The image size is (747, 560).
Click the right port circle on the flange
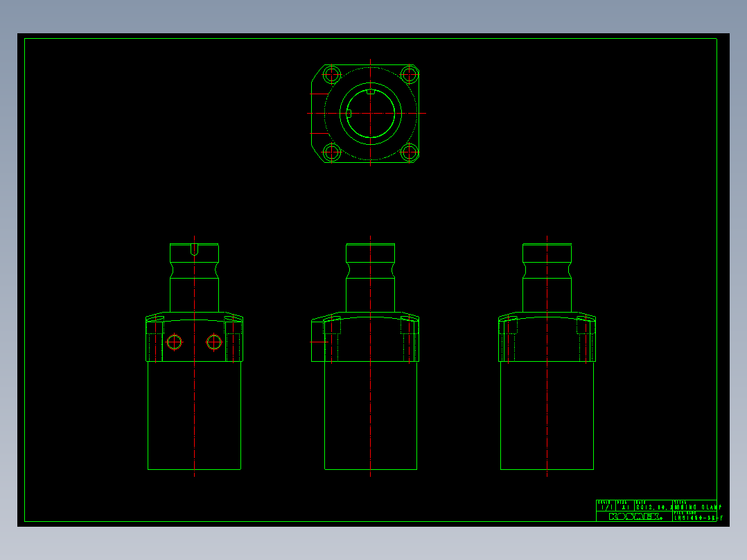[214, 342]
